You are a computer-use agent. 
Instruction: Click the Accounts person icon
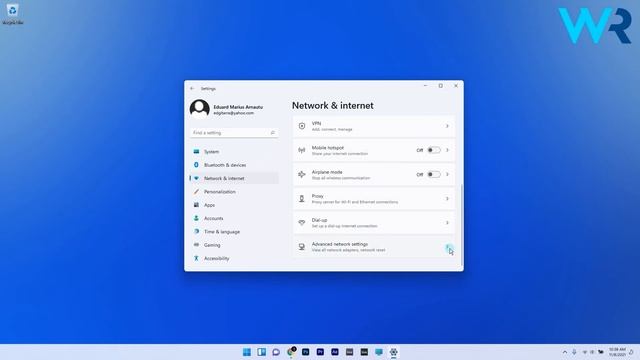tap(196, 218)
